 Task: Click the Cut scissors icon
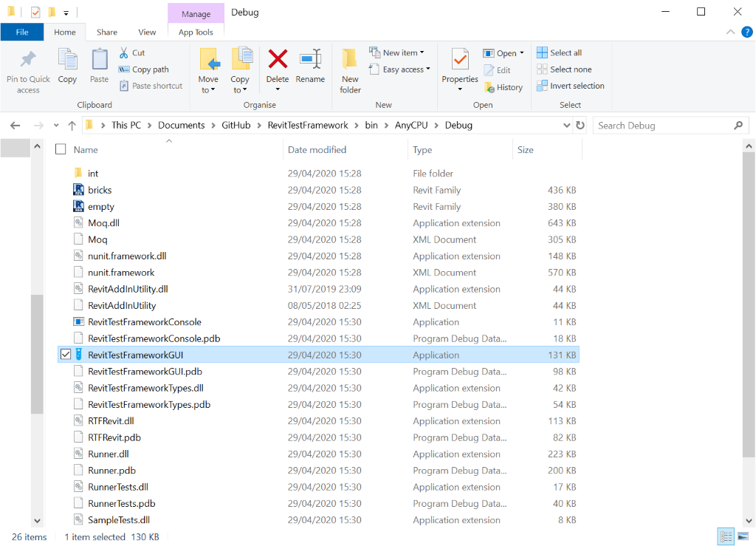pos(124,52)
